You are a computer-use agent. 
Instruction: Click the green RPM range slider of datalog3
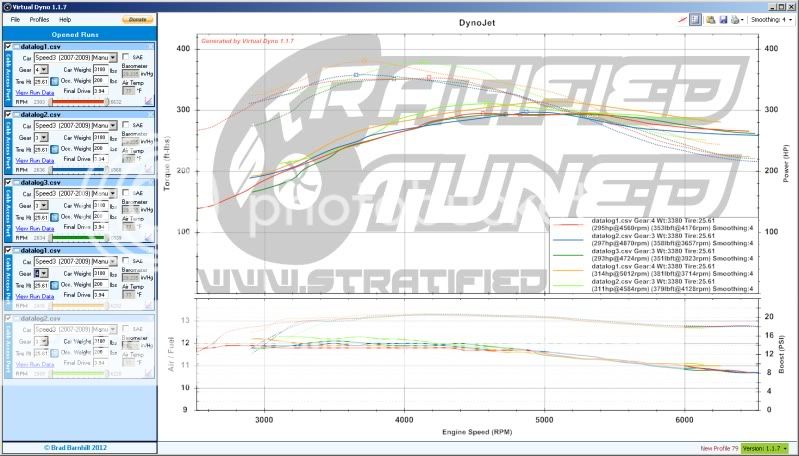pyautogui.click(x=78, y=237)
